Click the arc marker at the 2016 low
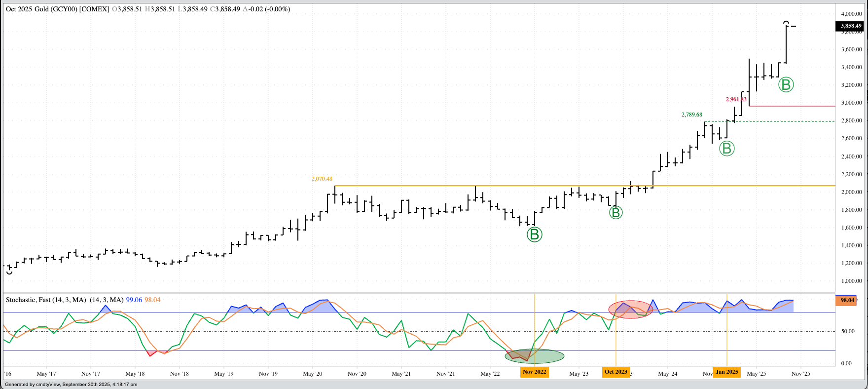This screenshot has width=868, height=389. pyautogui.click(x=9, y=272)
